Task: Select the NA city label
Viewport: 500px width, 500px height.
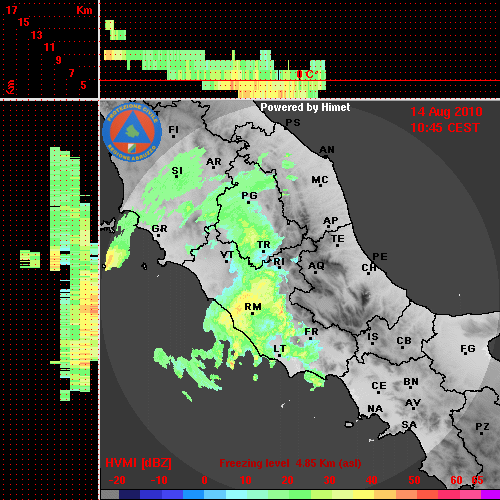Action: click(375, 408)
